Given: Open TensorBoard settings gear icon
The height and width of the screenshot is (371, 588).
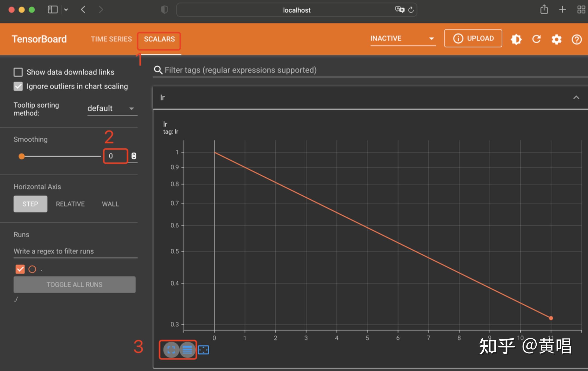Looking at the screenshot, I should [556, 39].
